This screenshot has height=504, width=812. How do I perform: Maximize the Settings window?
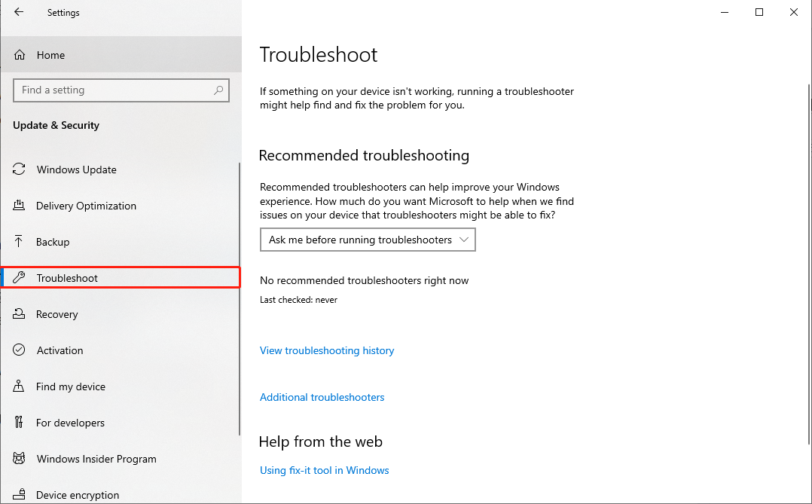[x=759, y=12]
